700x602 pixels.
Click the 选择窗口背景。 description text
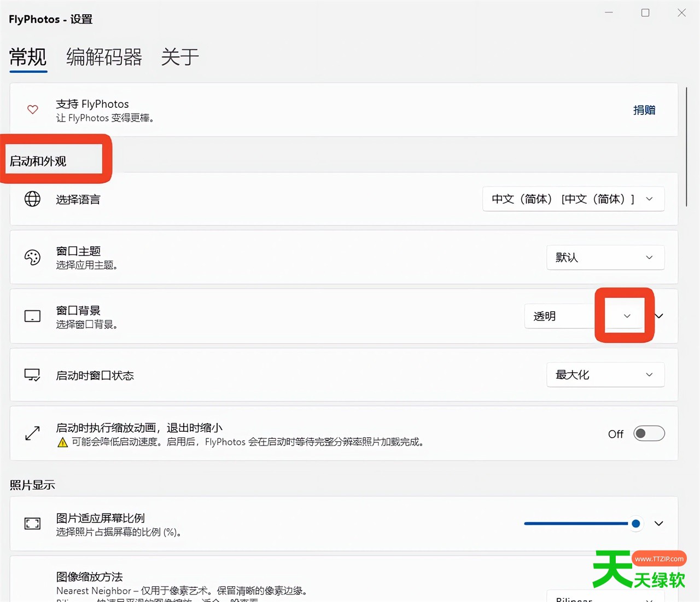click(x=87, y=325)
